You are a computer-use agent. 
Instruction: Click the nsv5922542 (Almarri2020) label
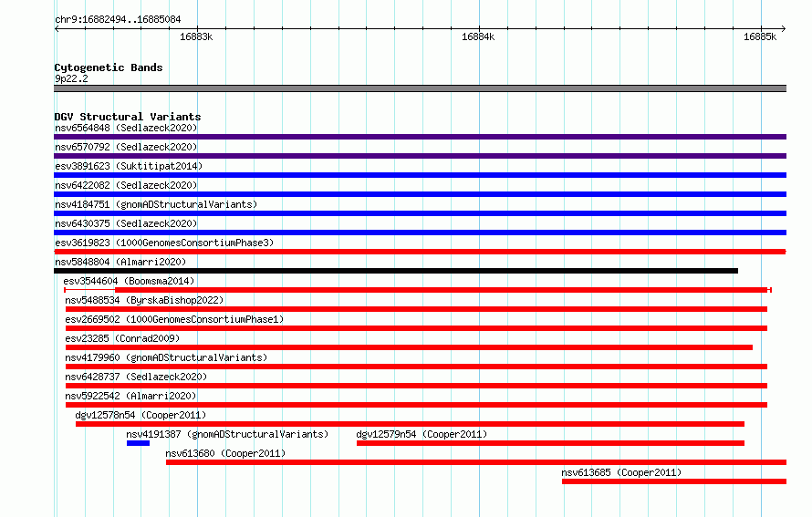[x=131, y=396]
